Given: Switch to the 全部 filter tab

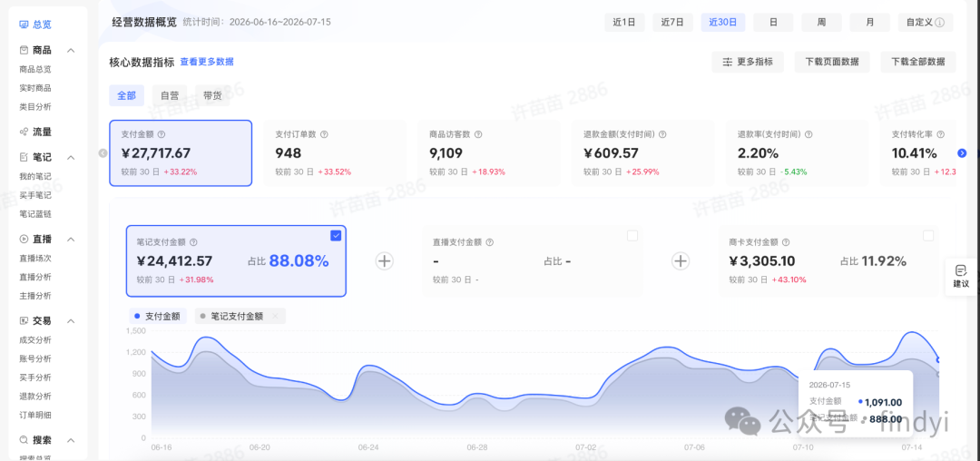Looking at the screenshot, I should [126, 95].
